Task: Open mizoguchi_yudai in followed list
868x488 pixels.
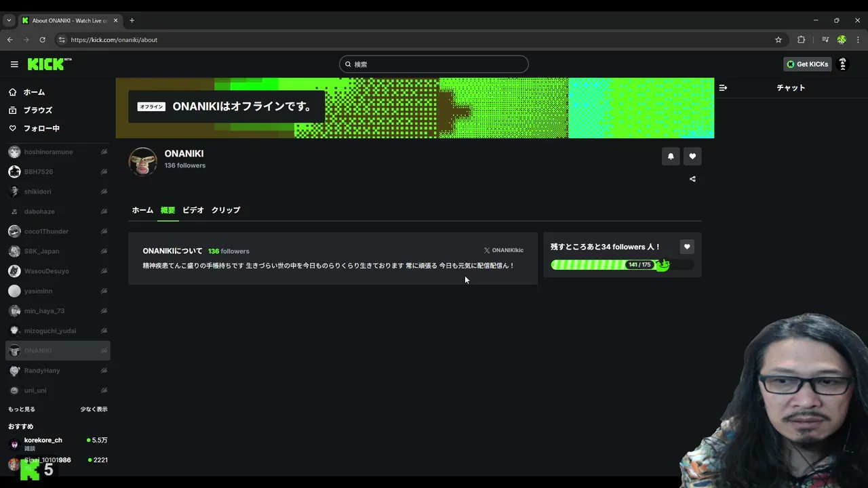Action: (x=58, y=331)
